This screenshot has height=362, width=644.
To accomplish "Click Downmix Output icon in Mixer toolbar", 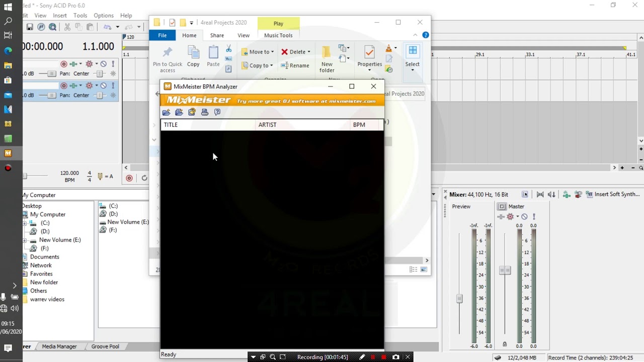I will (540, 195).
